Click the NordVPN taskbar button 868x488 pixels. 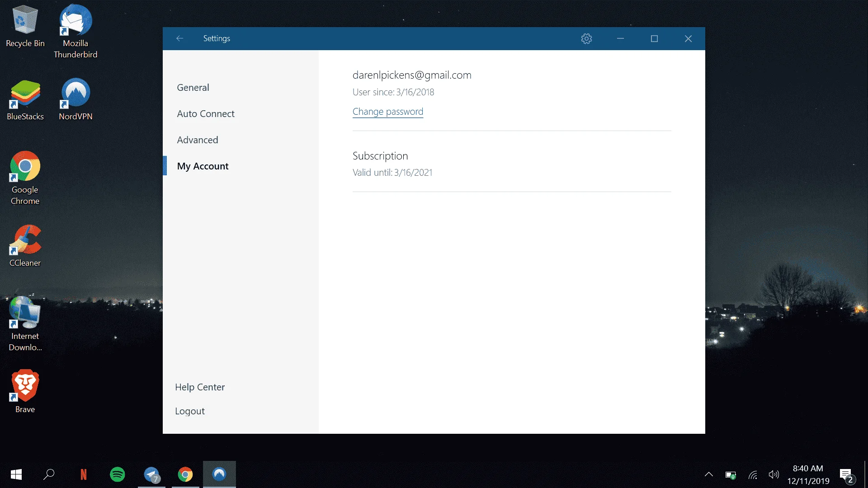pos(219,474)
